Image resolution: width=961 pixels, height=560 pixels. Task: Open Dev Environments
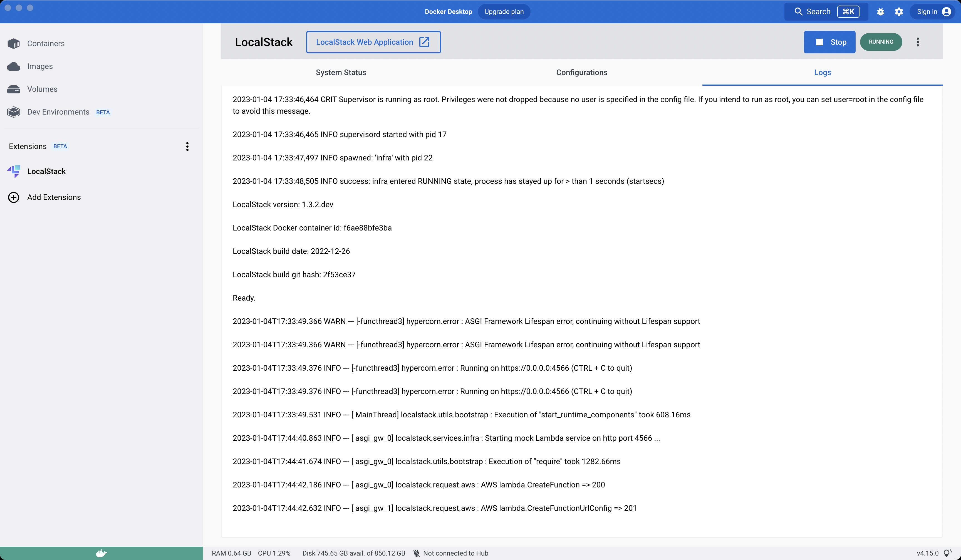click(x=58, y=112)
